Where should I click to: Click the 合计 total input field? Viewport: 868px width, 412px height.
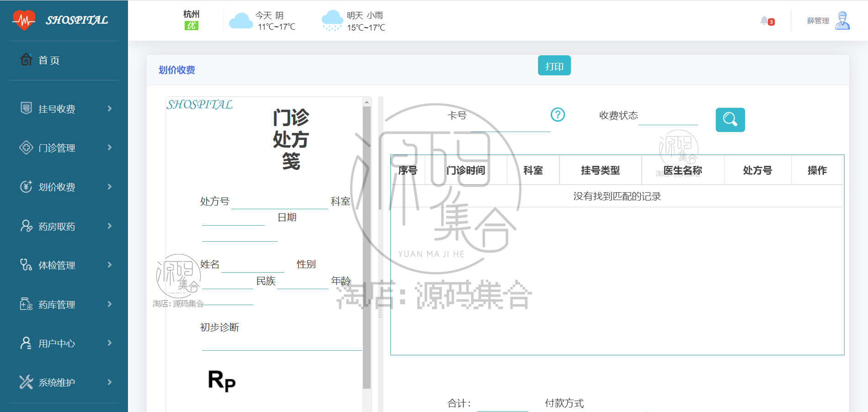coord(502,404)
